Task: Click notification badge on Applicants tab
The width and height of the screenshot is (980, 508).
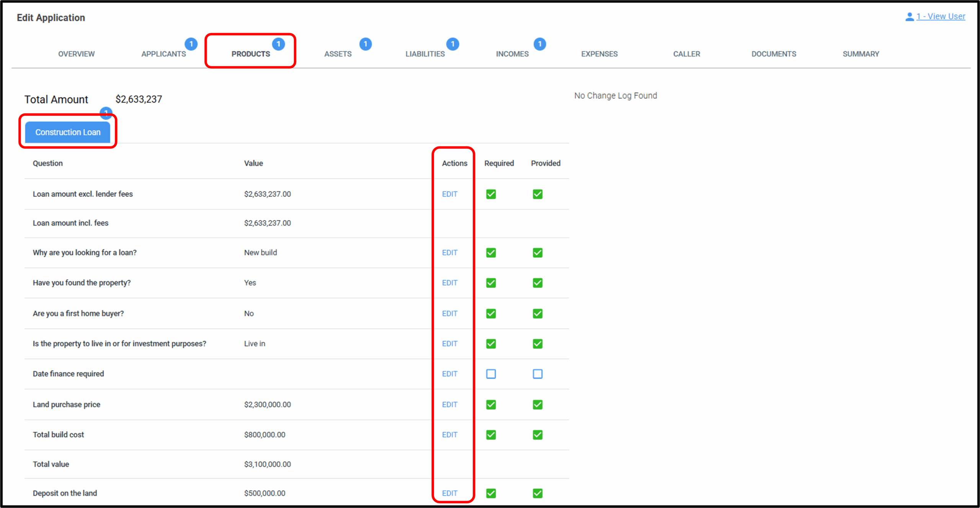Action: coord(191,44)
